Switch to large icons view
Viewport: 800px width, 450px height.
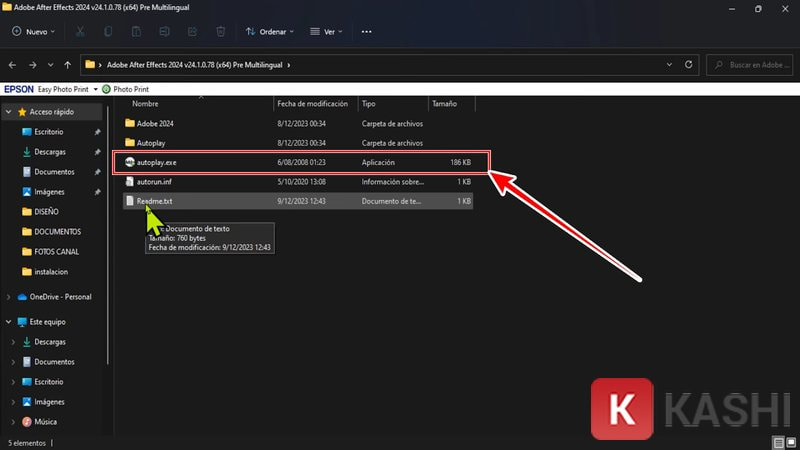coord(791,442)
